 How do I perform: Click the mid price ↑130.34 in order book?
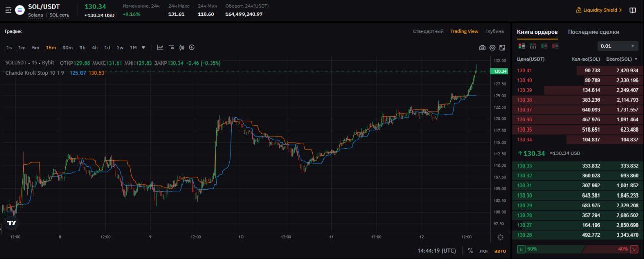pyautogui.click(x=531, y=153)
